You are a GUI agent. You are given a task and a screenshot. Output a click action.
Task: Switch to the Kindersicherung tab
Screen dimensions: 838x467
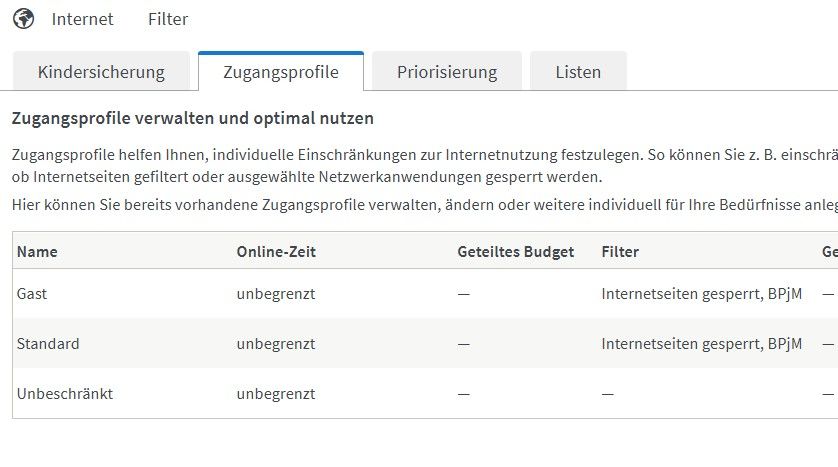pyautogui.click(x=101, y=72)
